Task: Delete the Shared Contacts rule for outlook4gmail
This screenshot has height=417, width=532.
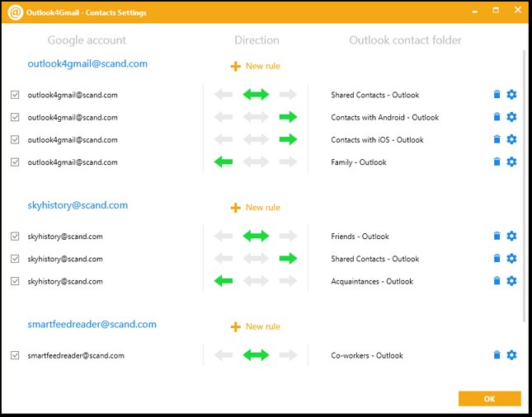Action: click(497, 95)
